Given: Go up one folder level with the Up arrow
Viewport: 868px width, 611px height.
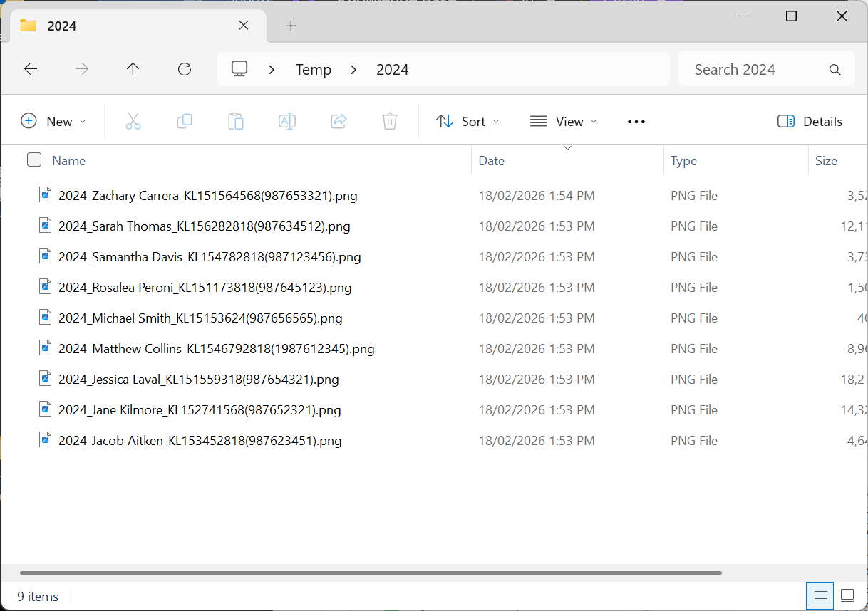Looking at the screenshot, I should (x=133, y=69).
